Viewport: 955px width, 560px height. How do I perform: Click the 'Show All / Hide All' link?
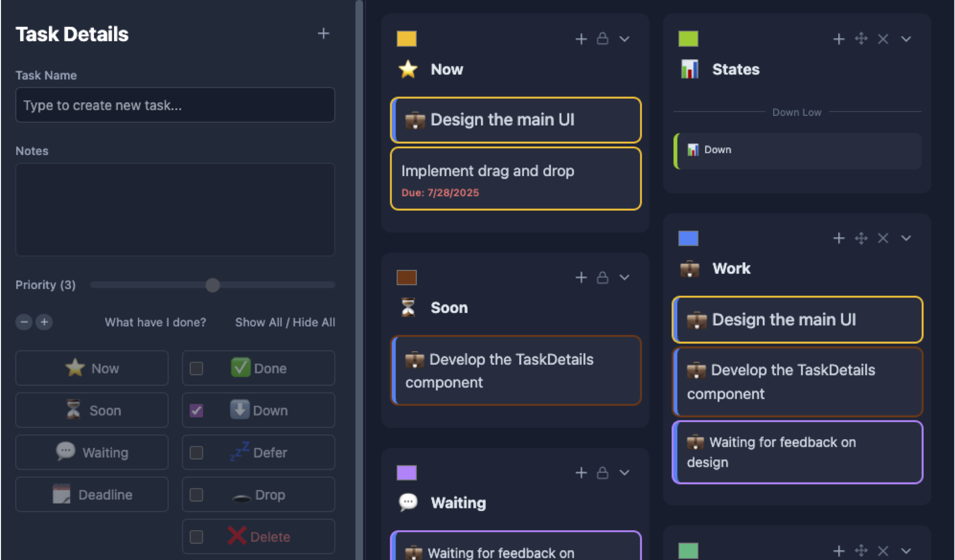pyautogui.click(x=285, y=322)
